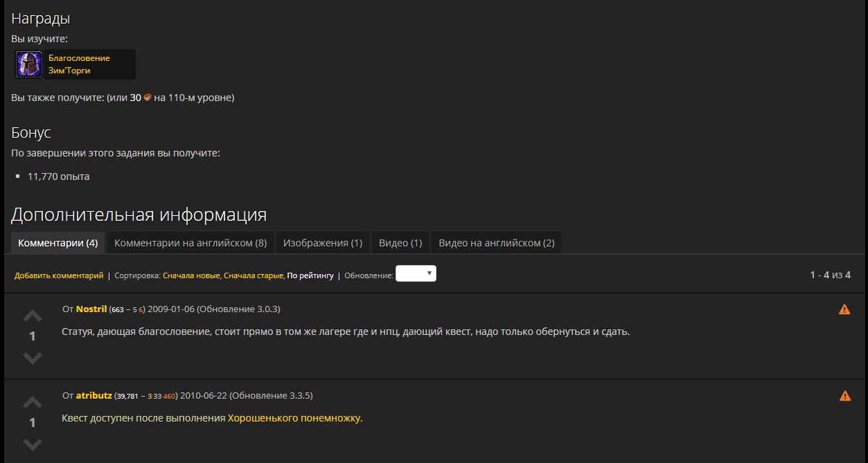Upvote Nostril's comment
Screen dimensions: 868x463
click(33, 316)
